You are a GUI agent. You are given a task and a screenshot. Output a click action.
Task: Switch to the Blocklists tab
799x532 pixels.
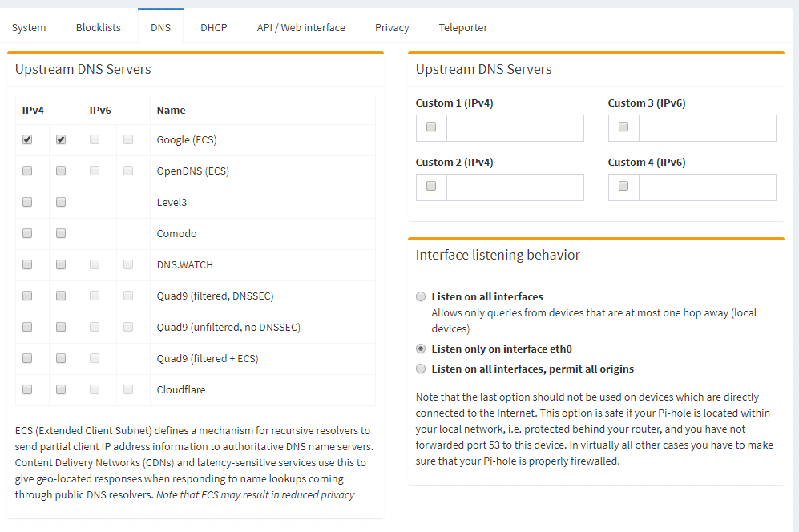[99, 27]
